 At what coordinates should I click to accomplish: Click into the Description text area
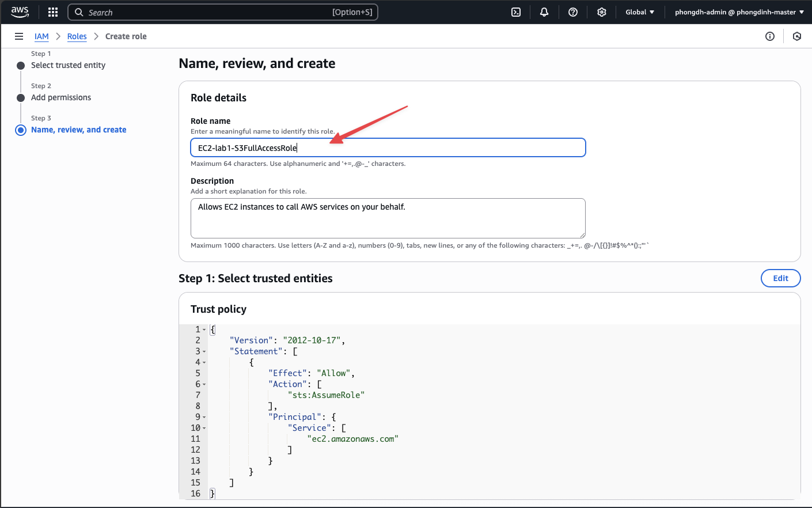388,218
